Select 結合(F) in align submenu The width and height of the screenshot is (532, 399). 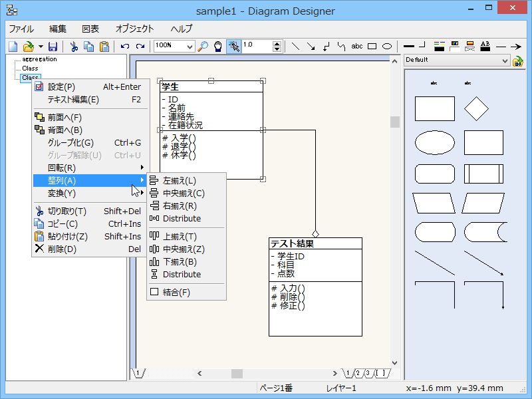[187, 292]
